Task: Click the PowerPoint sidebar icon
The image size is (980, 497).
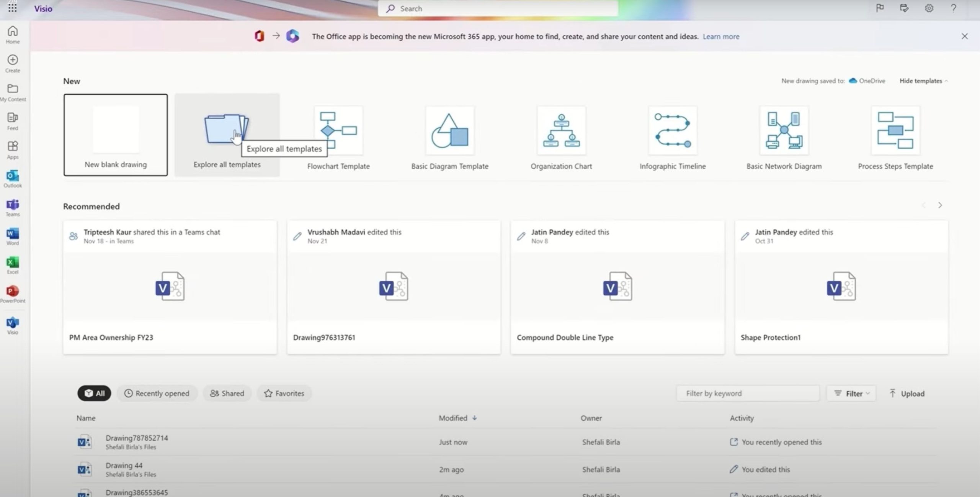Action: (13, 291)
